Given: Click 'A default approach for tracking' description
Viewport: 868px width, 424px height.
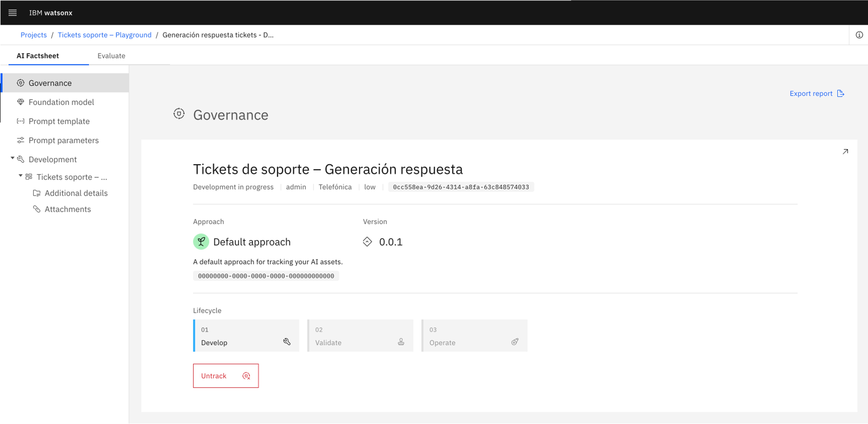Looking at the screenshot, I should pyautogui.click(x=268, y=262).
